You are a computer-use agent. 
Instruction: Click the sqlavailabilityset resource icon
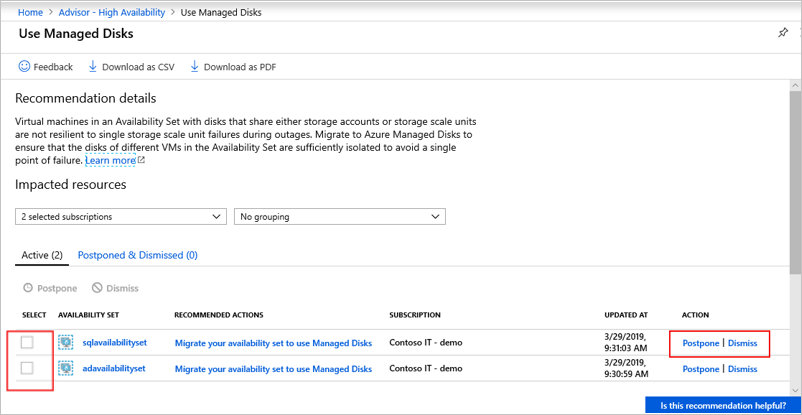(67, 343)
